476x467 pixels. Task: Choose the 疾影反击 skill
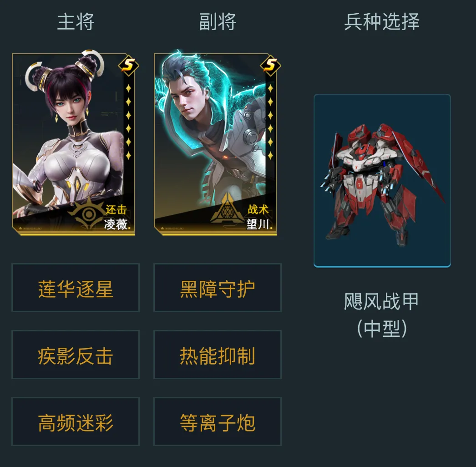75,355
